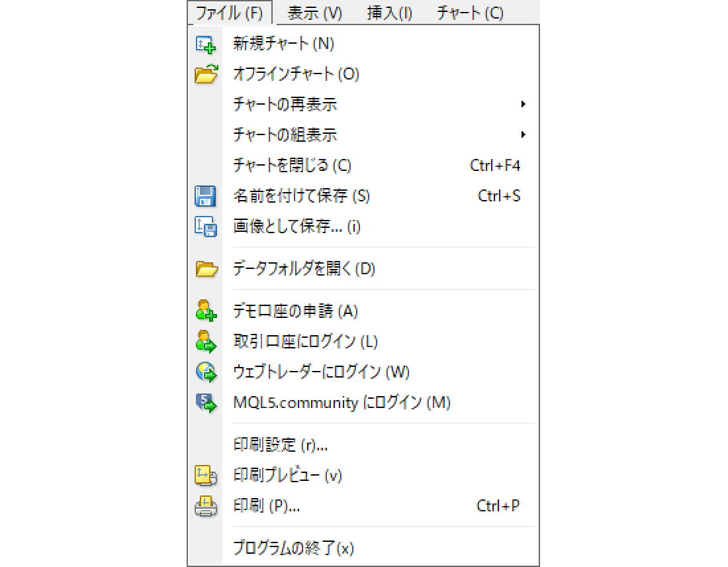Choose ウェブトレーダーにログイン (W)
728x567 pixels.
coord(321,372)
